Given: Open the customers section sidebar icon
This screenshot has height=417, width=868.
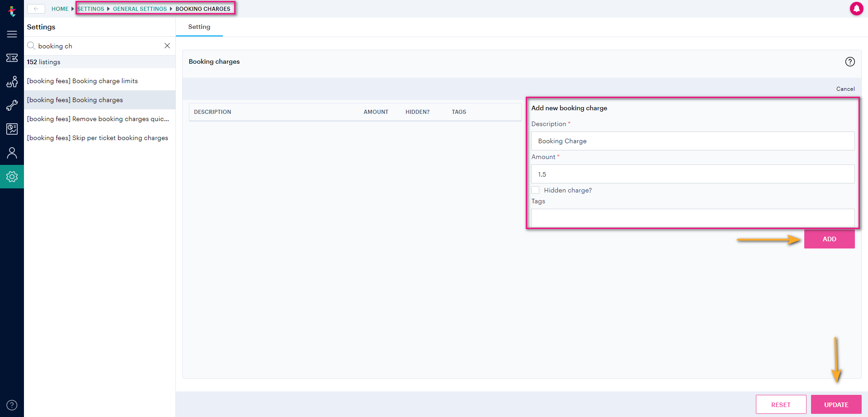Looking at the screenshot, I should (12, 82).
